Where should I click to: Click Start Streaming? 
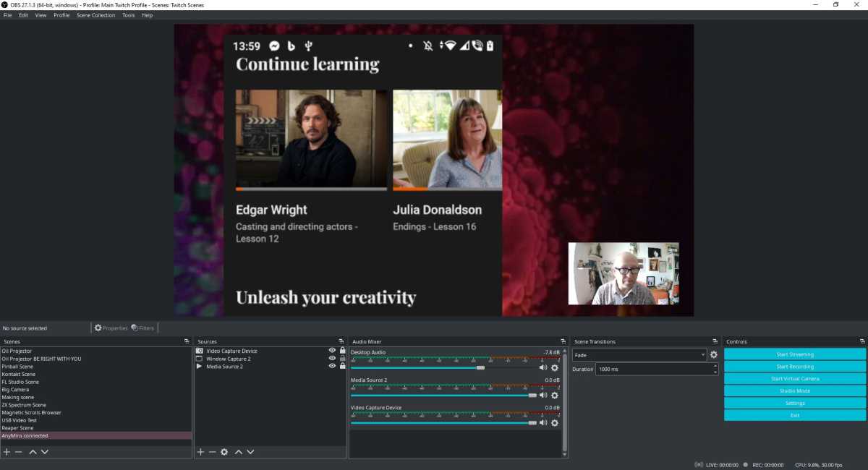(x=794, y=354)
